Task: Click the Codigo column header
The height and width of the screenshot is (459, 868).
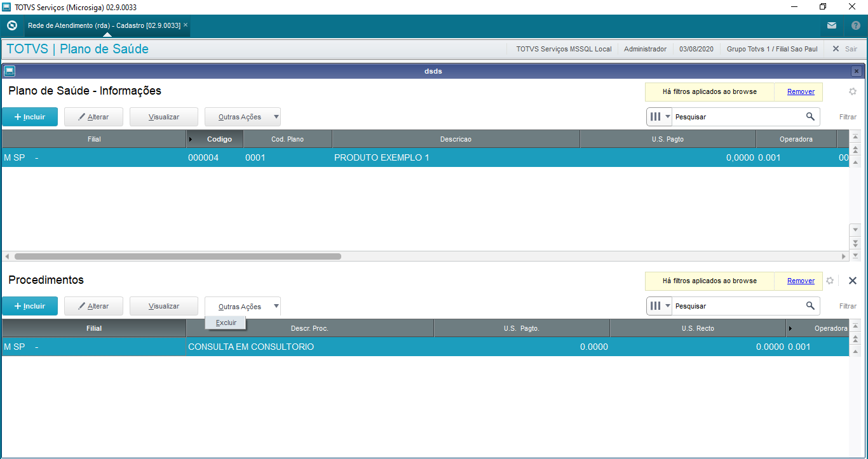Action: pos(215,139)
